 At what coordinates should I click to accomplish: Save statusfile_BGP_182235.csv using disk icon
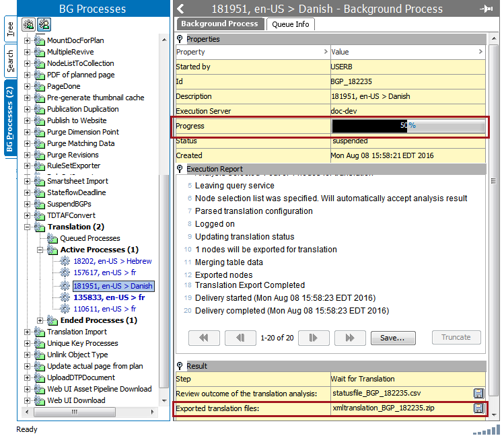(478, 394)
